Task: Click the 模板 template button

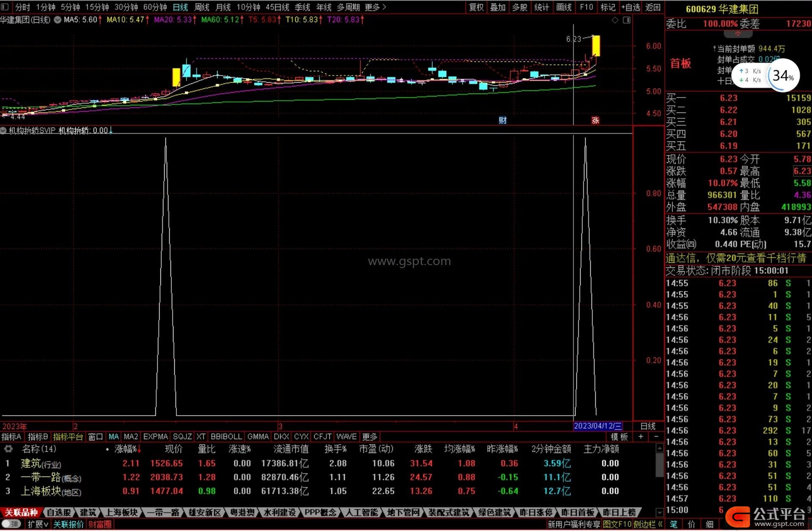Action: pos(619,437)
